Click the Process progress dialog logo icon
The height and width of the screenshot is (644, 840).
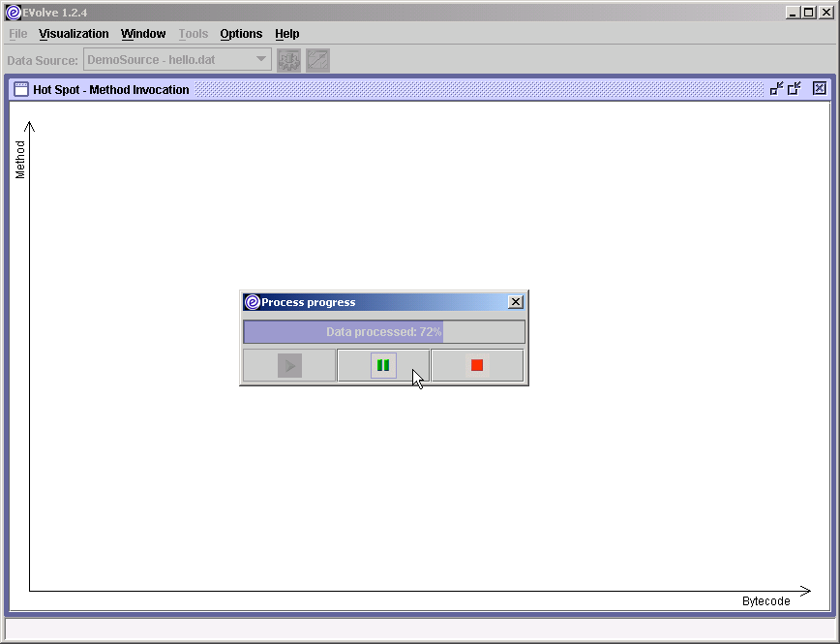click(x=252, y=302)
